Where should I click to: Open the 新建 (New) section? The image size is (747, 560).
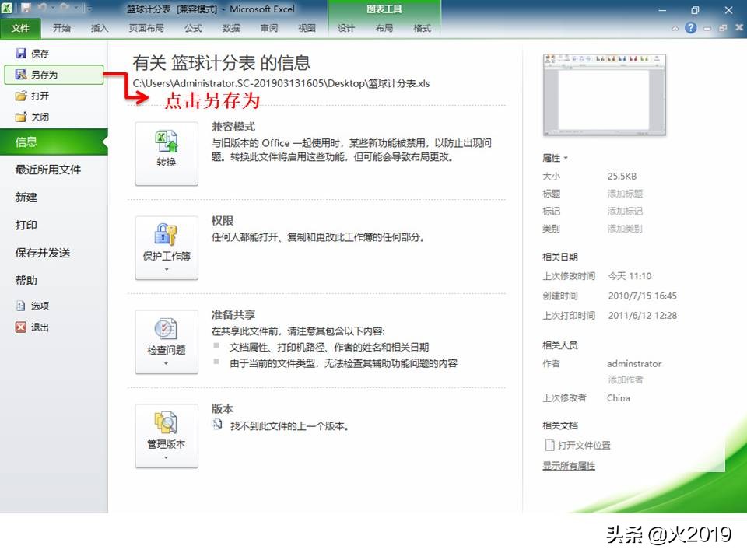tap(26, 197)
